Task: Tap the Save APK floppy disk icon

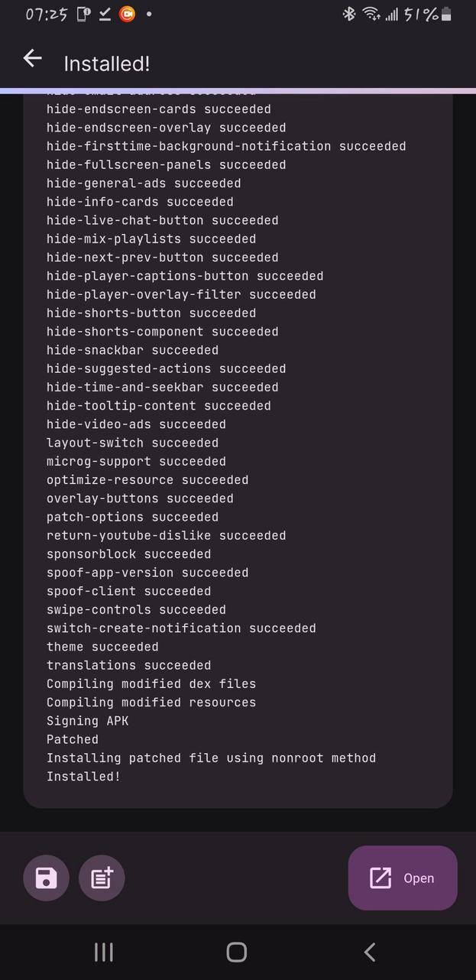Action: (46, 878)
